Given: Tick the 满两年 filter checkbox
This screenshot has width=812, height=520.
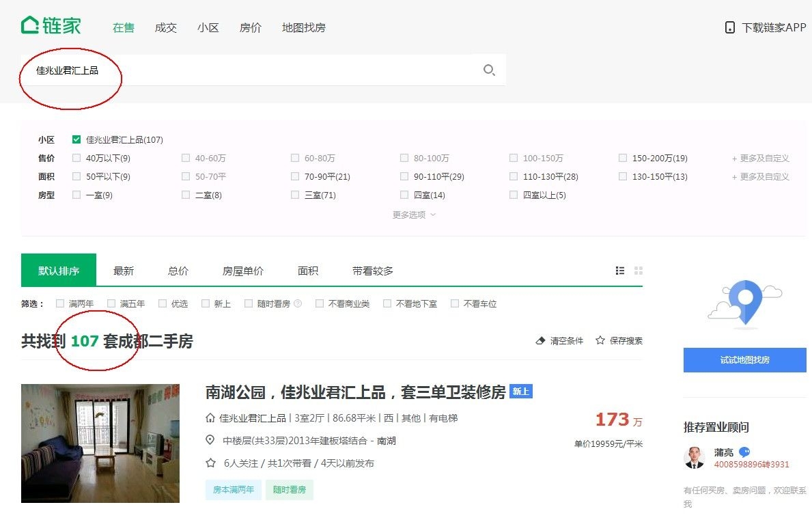Looking at the screenshot, I should coord(60,303).
